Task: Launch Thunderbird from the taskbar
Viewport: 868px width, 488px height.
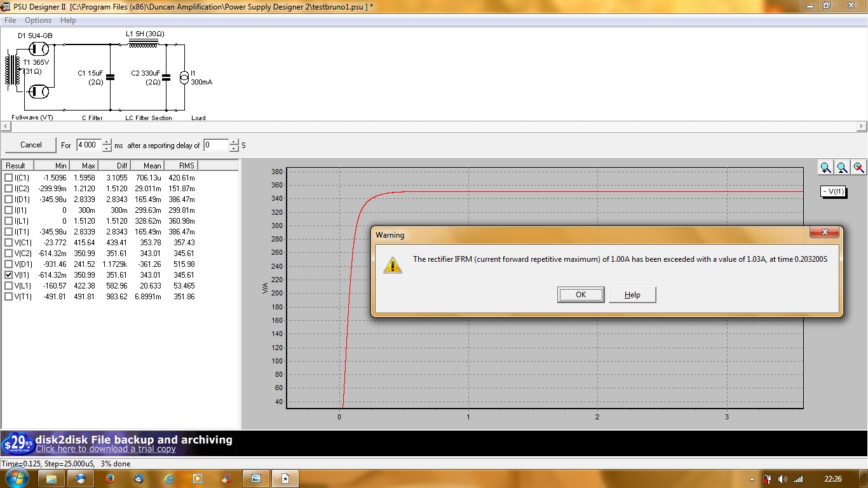Action: [x=139, y=478]
